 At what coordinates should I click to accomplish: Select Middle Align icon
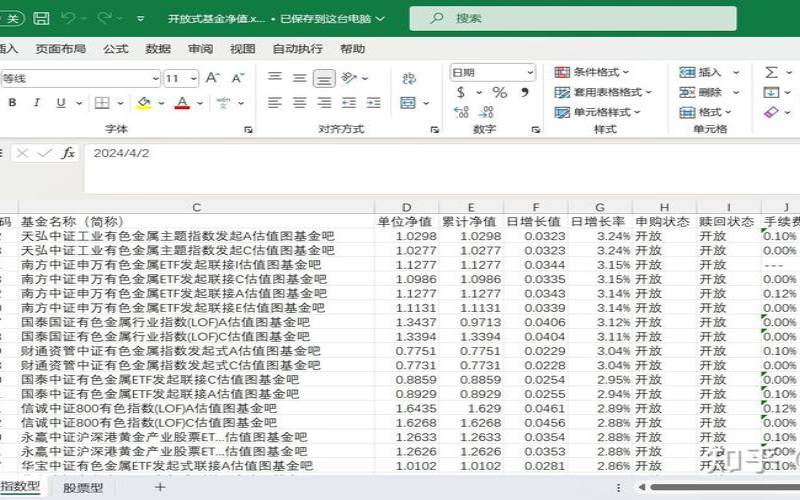(299, 78)
